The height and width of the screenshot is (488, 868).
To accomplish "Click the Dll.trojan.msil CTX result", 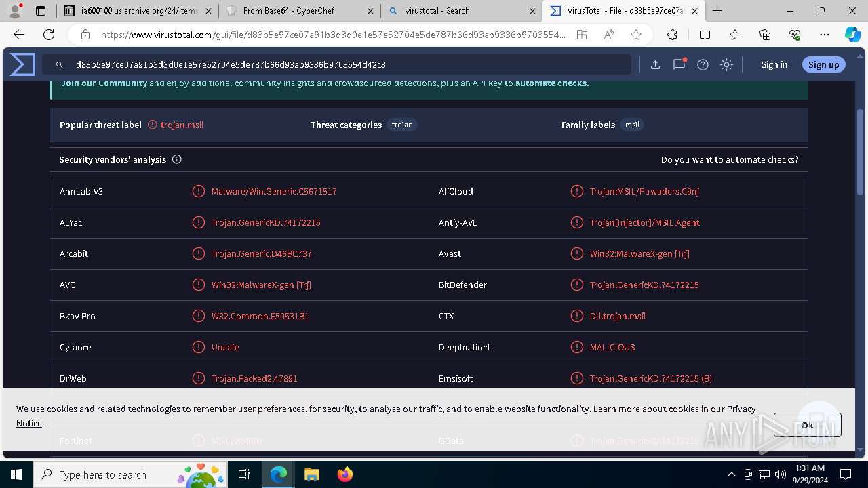I will 618,317.
